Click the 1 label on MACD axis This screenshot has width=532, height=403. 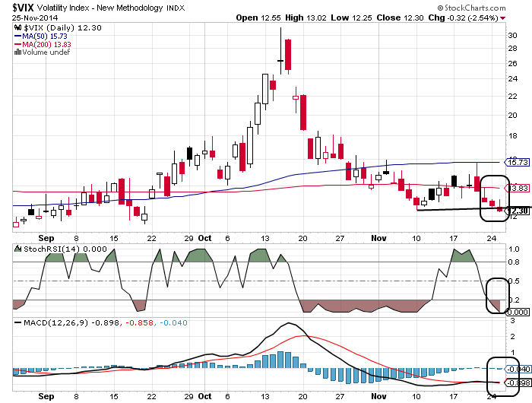click(512, 353)
